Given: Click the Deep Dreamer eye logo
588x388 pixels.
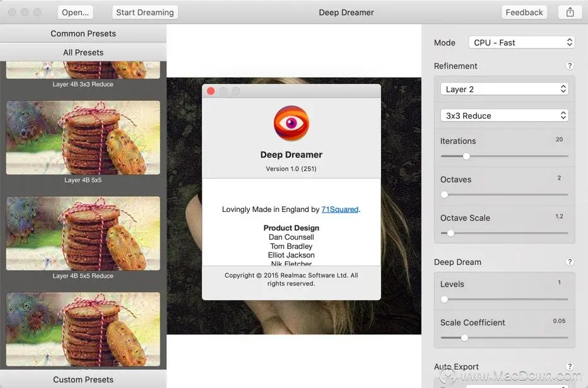Looking at the screenshot, I should pyautogui.click(x=291, y=123).
